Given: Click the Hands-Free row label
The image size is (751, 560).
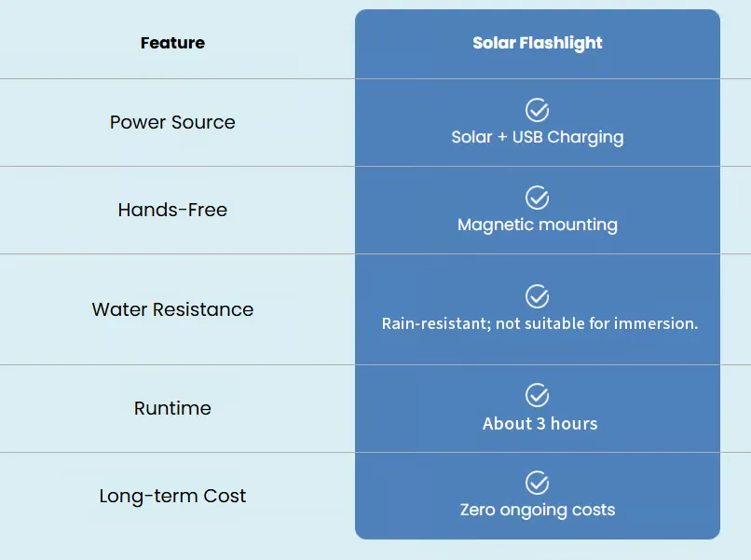Looking at the screenshot, I should 172,210.
